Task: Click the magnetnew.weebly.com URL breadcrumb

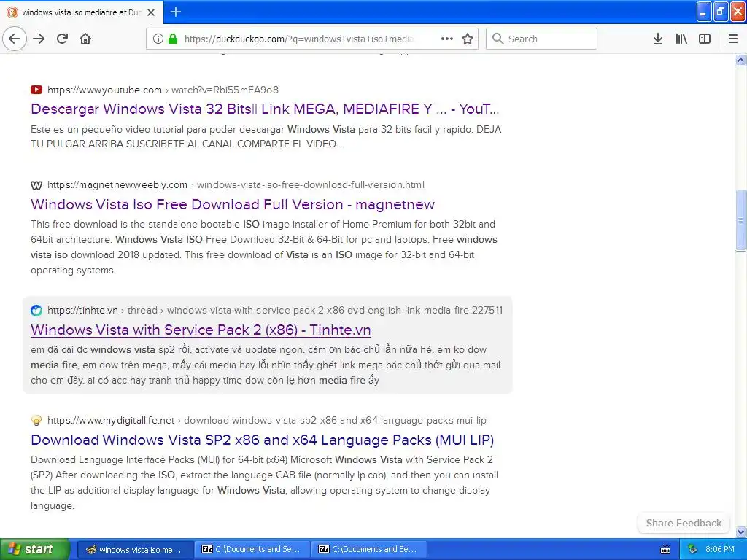Action: click(x=236, y=184)
